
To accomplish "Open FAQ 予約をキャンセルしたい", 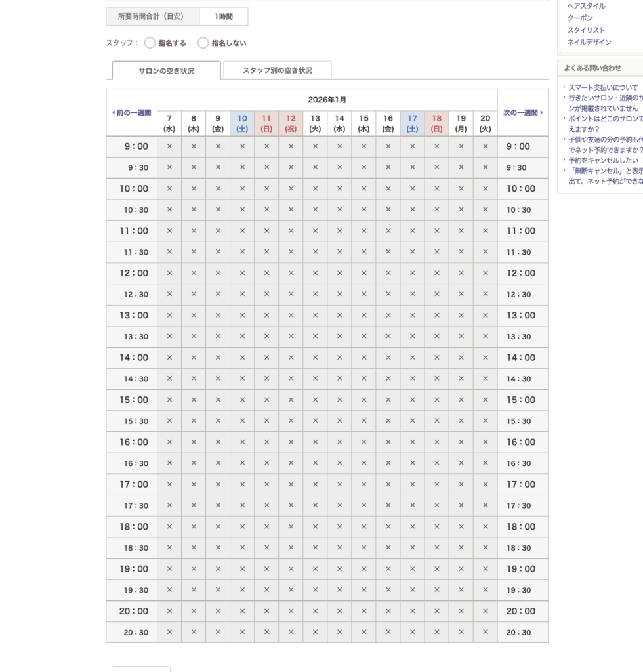I will 602,160.
